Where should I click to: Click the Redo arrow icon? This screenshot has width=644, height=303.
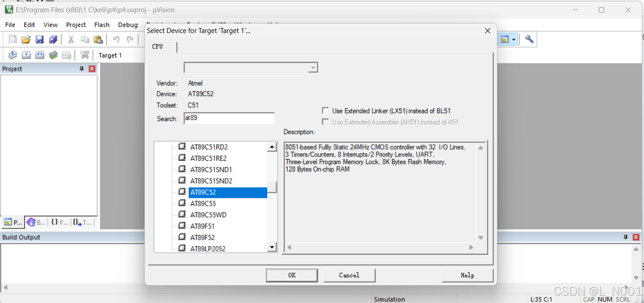[x=130, y=40]
